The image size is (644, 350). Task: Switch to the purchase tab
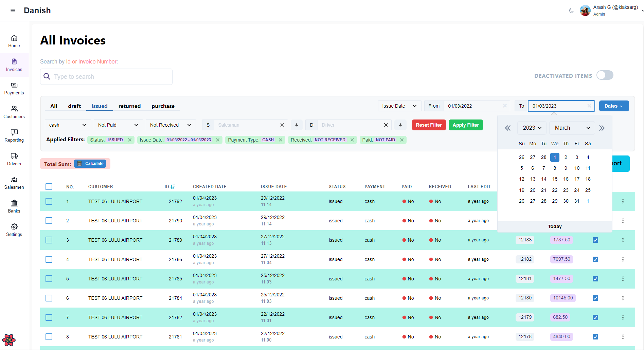click(163, 106)
